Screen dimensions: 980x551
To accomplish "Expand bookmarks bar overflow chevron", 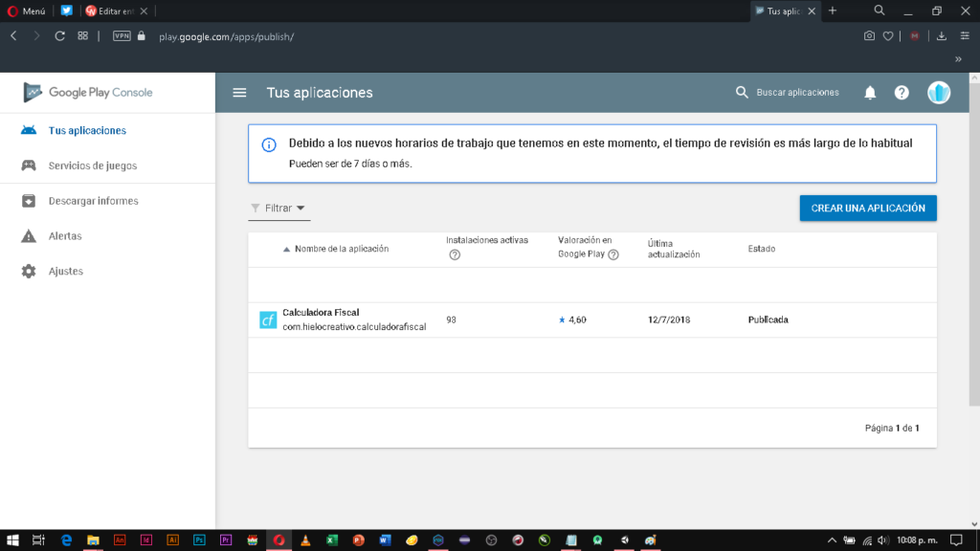I will pos(958,59).
